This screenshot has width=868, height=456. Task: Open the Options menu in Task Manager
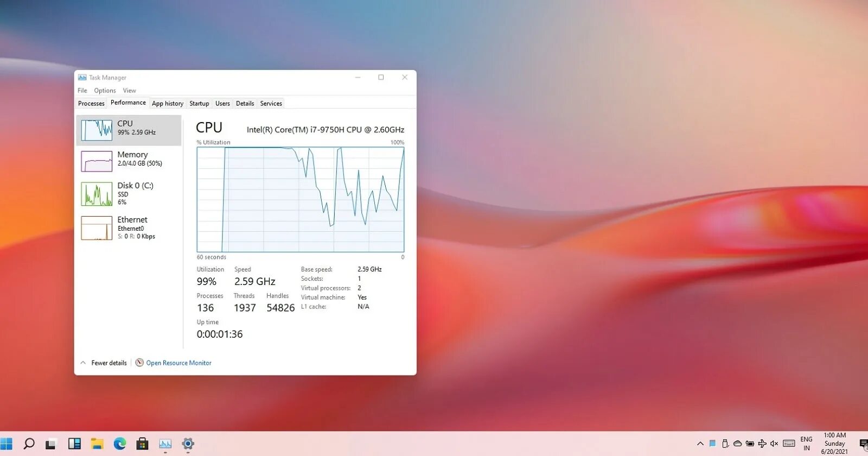(x=105, y=91)
